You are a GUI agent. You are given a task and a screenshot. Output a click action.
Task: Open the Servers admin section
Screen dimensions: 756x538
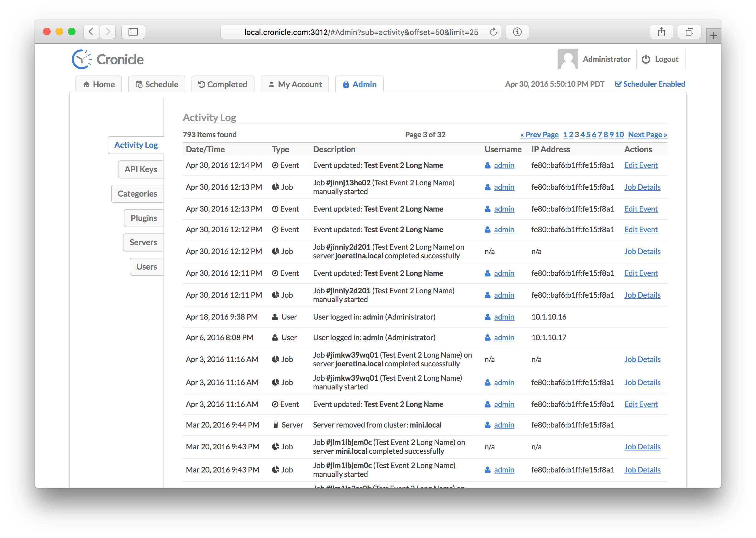pyautogui.click(x=143, y=242)
